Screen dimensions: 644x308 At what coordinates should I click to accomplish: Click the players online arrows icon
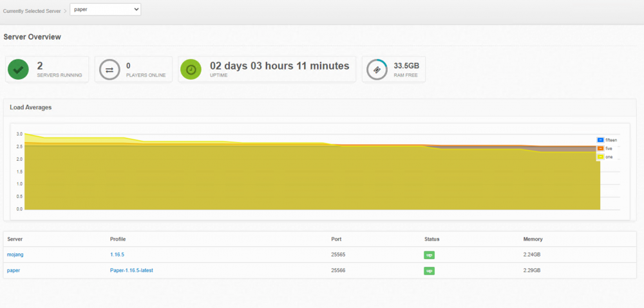pyautogui.click(x=109, y=69)
